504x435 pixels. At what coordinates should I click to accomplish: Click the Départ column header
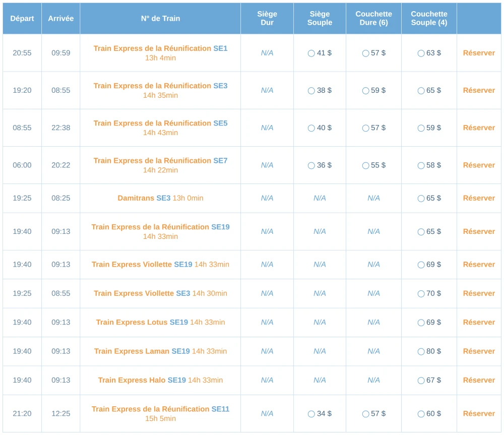click(x=22, y=18)
